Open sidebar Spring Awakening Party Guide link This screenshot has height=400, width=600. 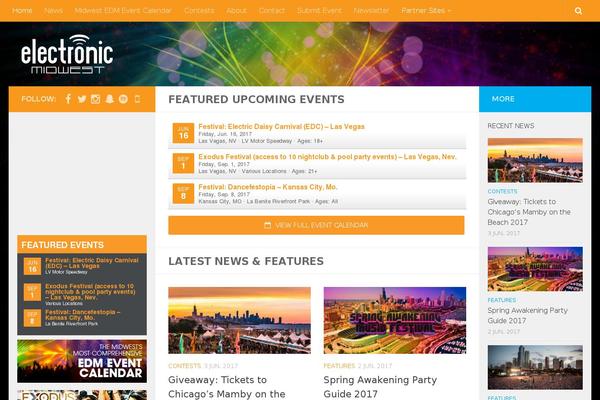tap(527, 315)
